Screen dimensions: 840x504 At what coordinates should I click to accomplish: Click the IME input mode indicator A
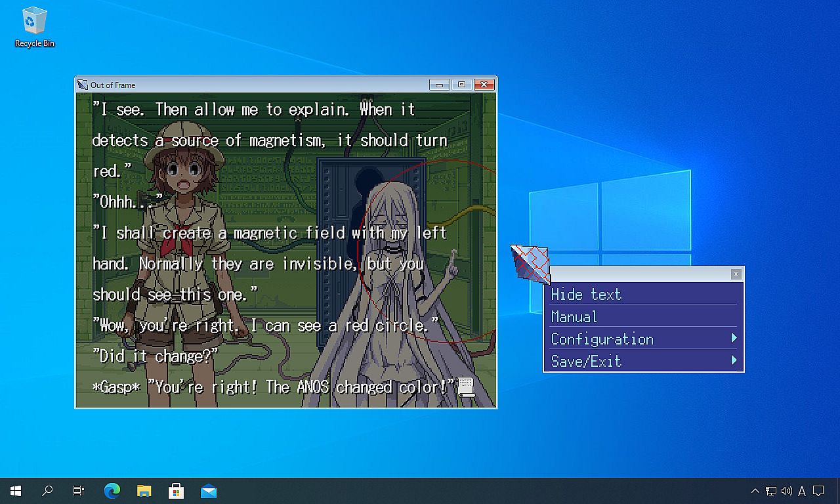[x=802, y=491]
